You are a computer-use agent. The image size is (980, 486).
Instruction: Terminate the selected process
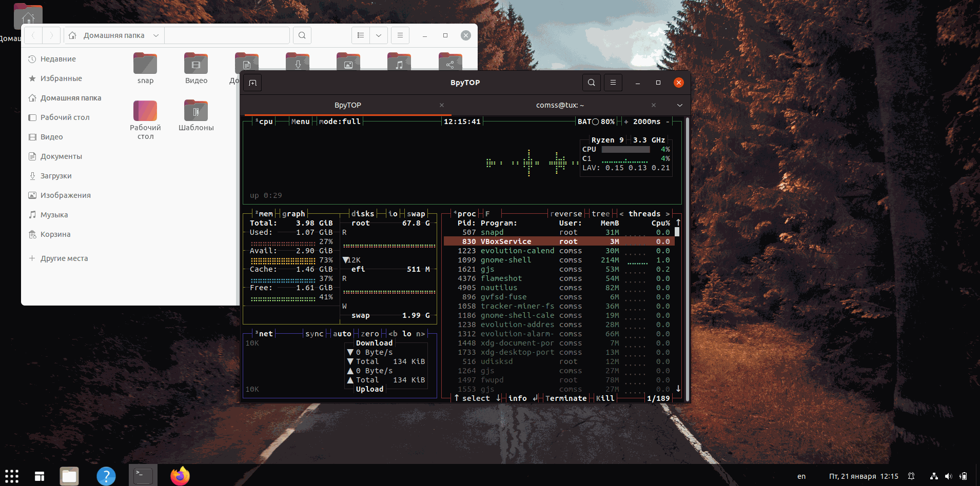pyautogui.click(x=566, y=398)
